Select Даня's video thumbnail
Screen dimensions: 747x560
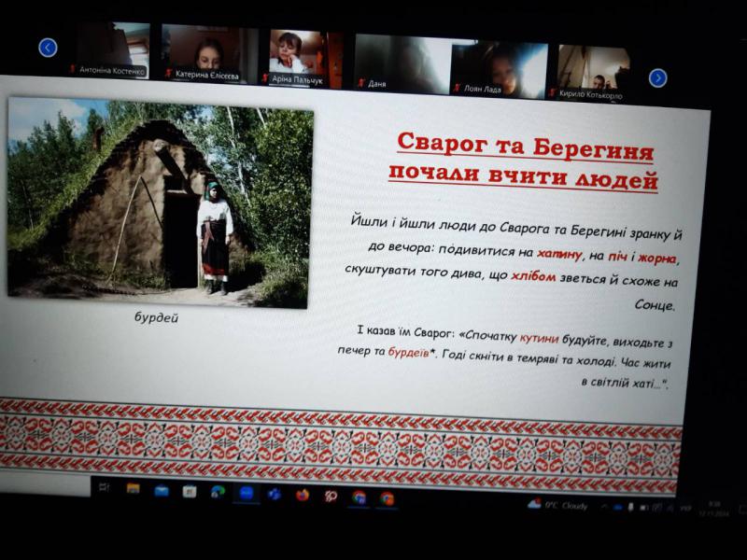(402, 63)
